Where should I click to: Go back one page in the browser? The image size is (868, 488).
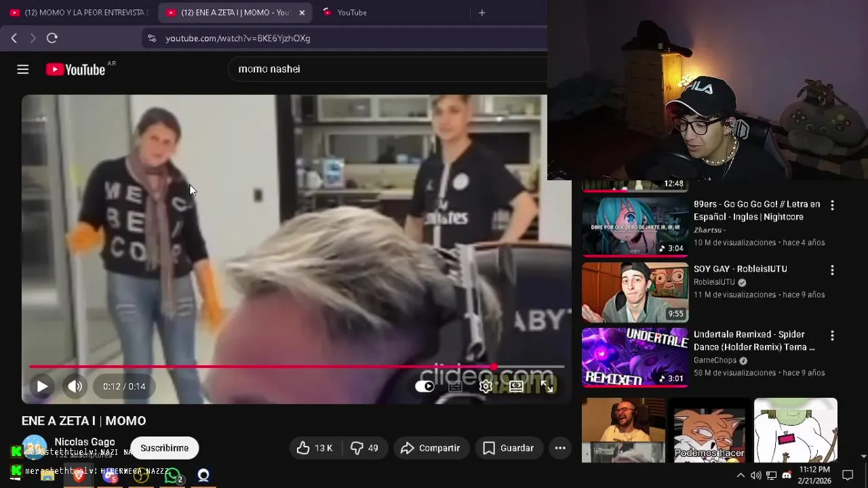[14, 39]
